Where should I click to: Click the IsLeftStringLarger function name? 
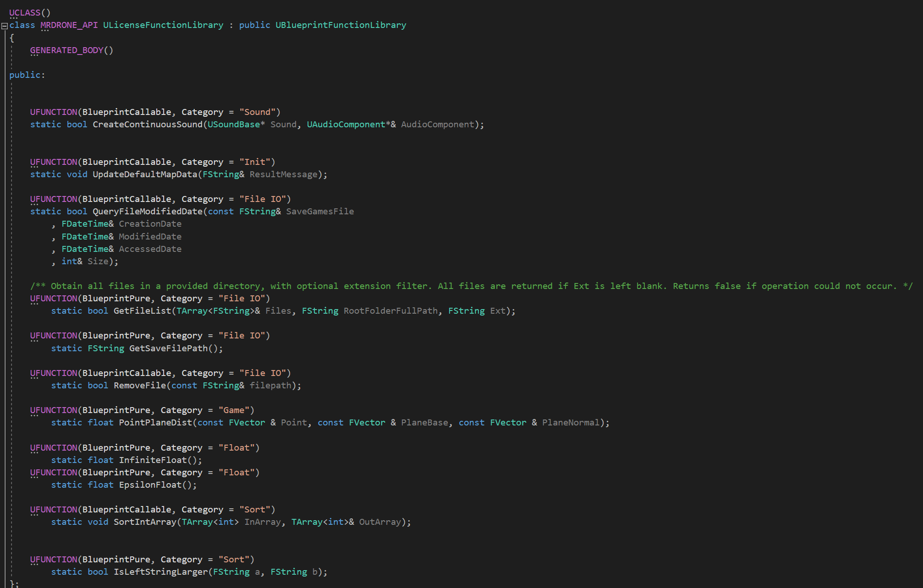[160, 572]
